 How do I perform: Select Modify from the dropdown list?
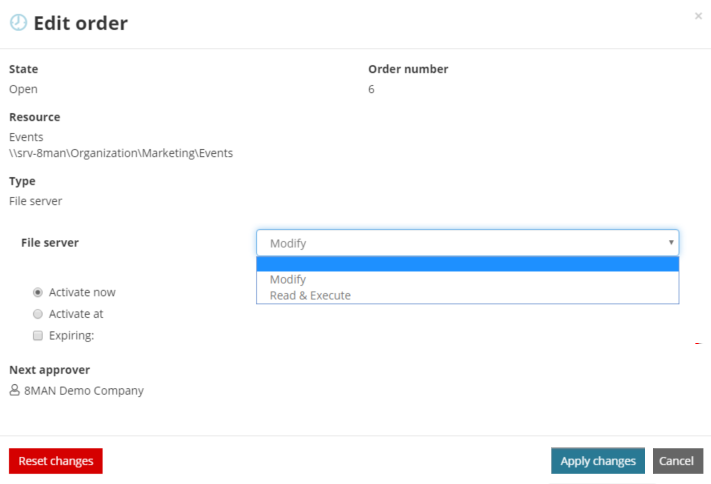click(x=288, y=280)
